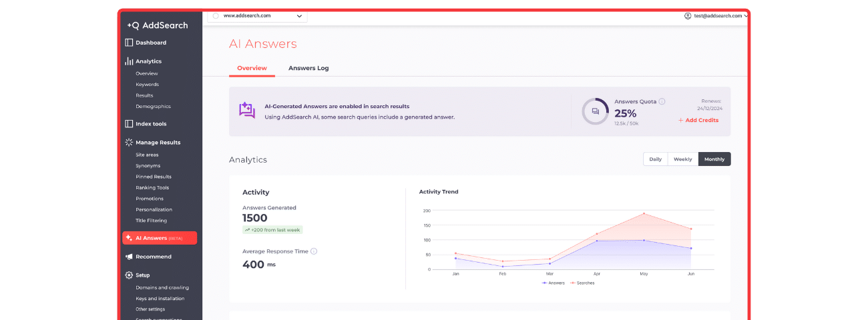Viewport: 868px width, 320px height.
Task: Click the May Searches data point
Action: (644, 214)
